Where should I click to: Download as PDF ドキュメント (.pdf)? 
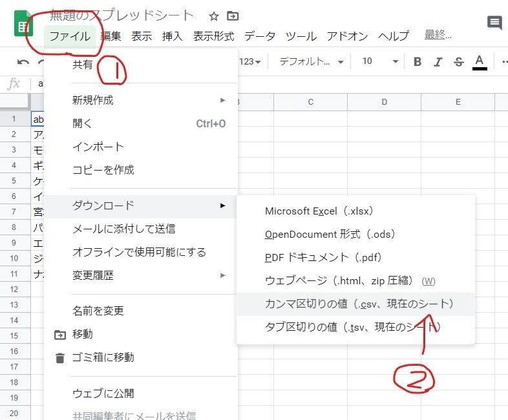(355, 258)
